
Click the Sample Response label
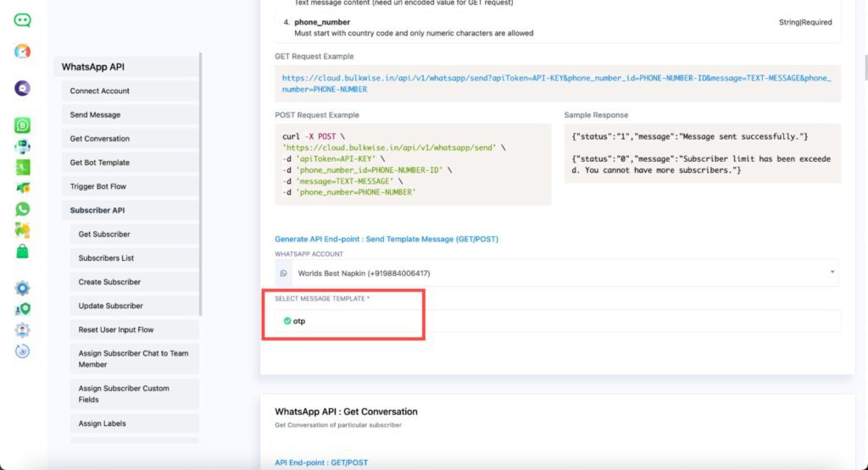pyautogui.click(x=596, y=115)
